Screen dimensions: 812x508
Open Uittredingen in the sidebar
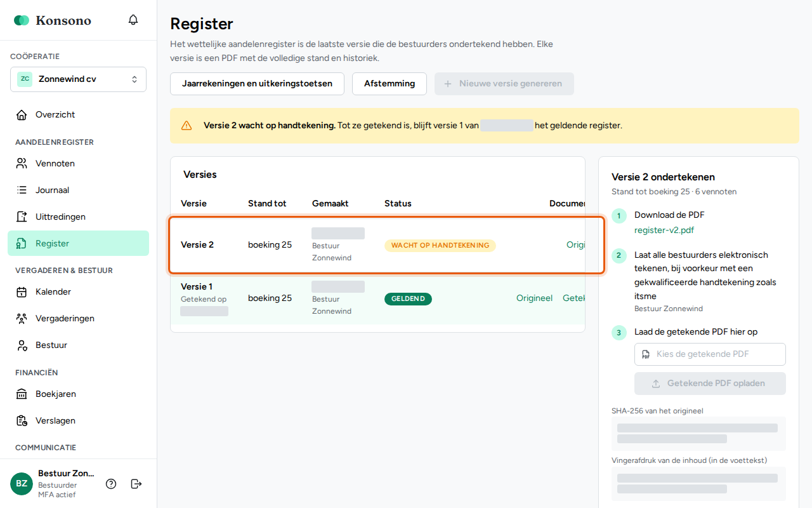pyautogui.click(x=78, y=217)
